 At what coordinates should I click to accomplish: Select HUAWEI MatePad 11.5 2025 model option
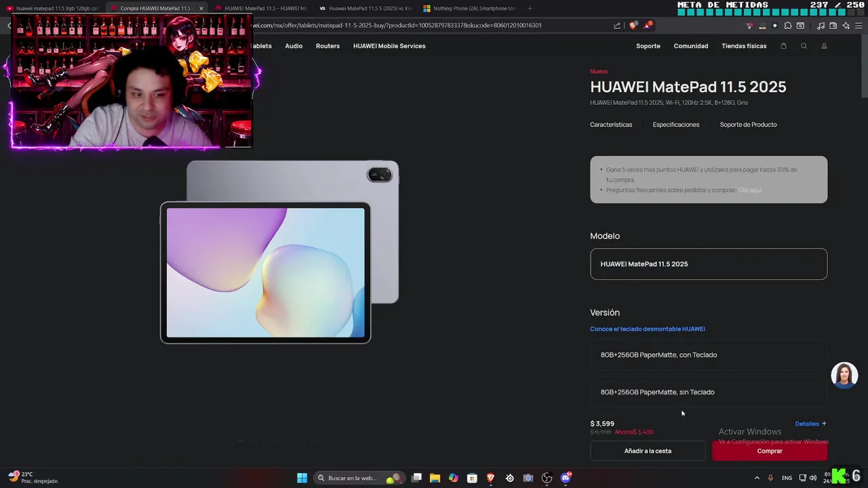(x=709, y=264)
